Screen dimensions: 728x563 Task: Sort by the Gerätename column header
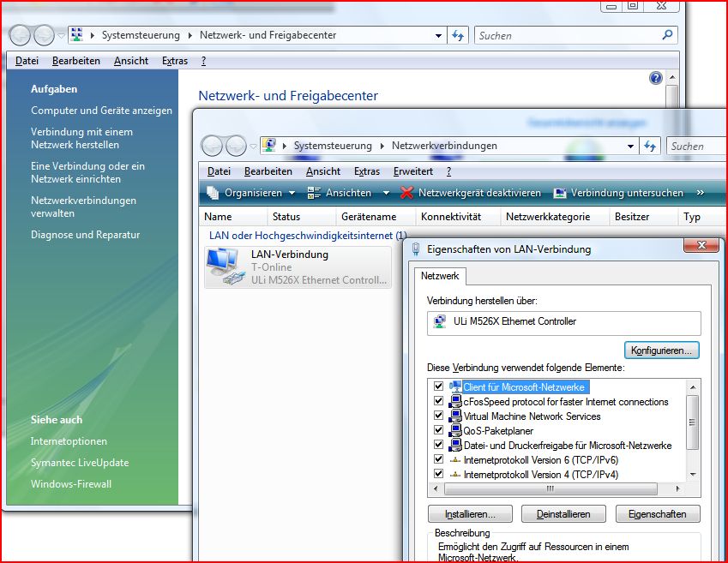[x=369, y=217]
